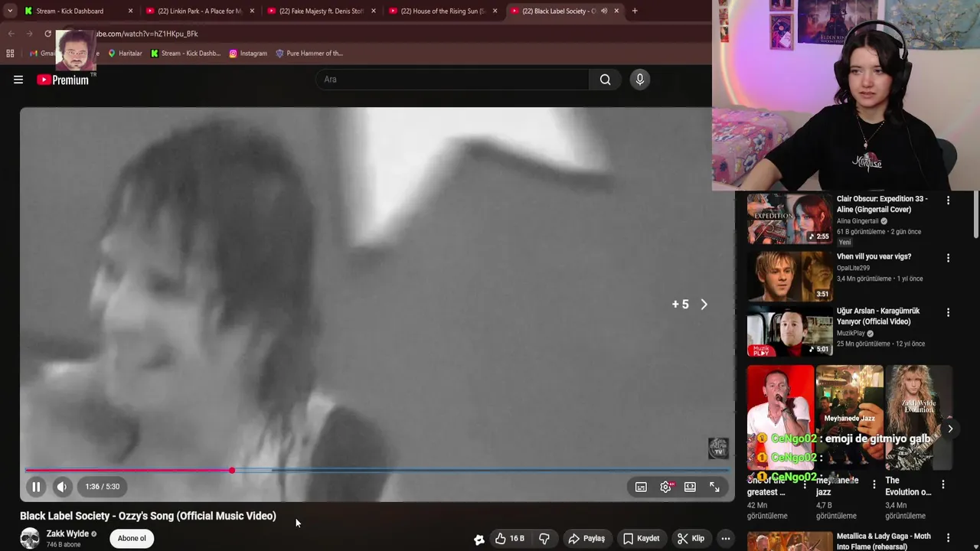Open Meyhanede Jazz short thumbnail
The width and height of the screenshot is (980, 551).
849,418
